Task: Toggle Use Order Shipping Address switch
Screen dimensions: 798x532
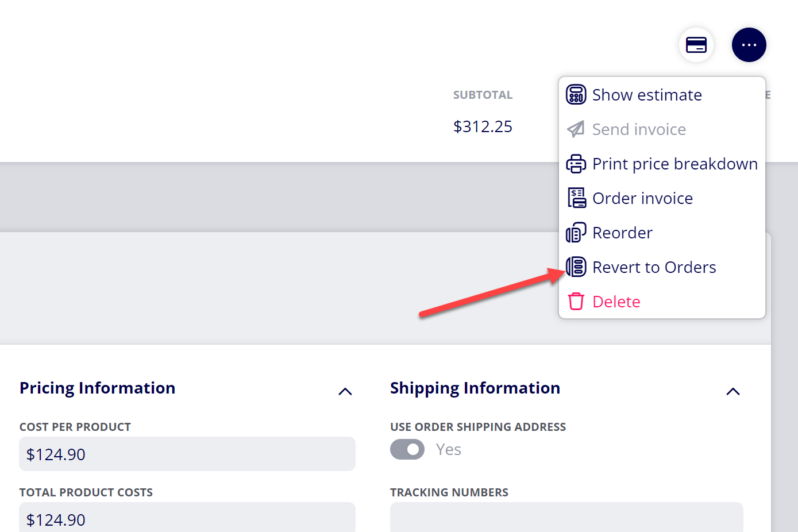Action: pos(407,449)
